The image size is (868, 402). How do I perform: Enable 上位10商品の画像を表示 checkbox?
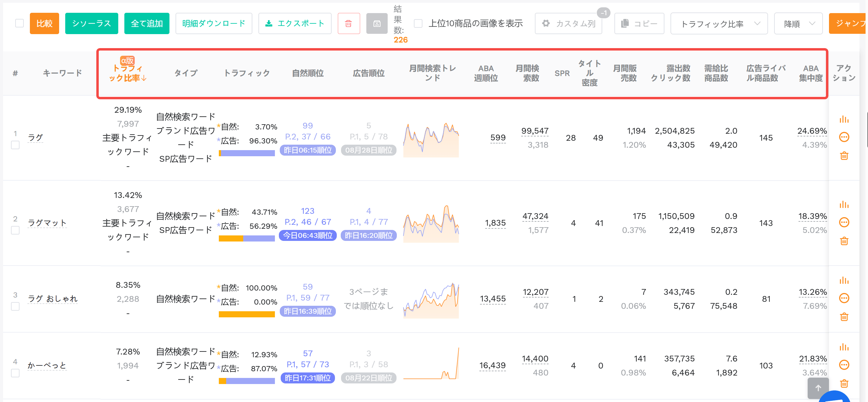coord(418,23)
